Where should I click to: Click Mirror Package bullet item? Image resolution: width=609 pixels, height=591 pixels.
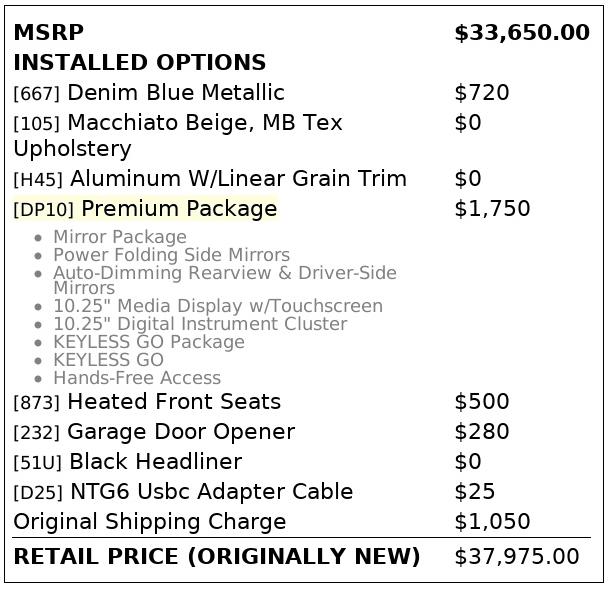tap(120, 237)
